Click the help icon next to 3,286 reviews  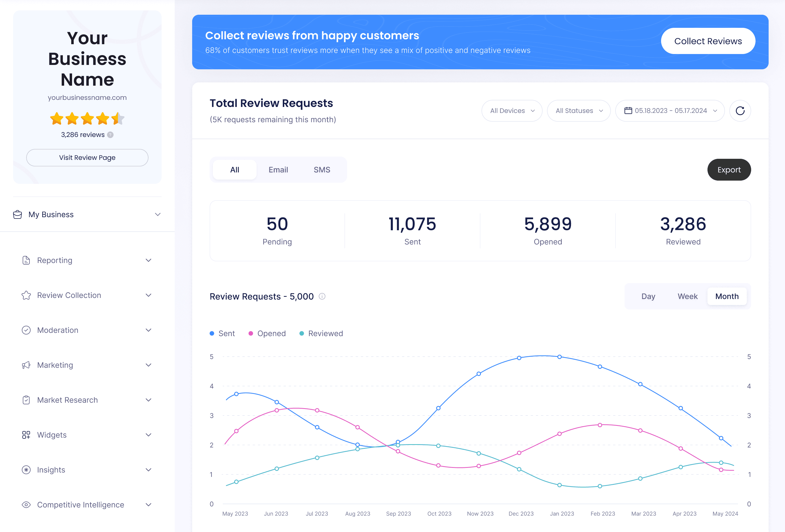(110, 135)
